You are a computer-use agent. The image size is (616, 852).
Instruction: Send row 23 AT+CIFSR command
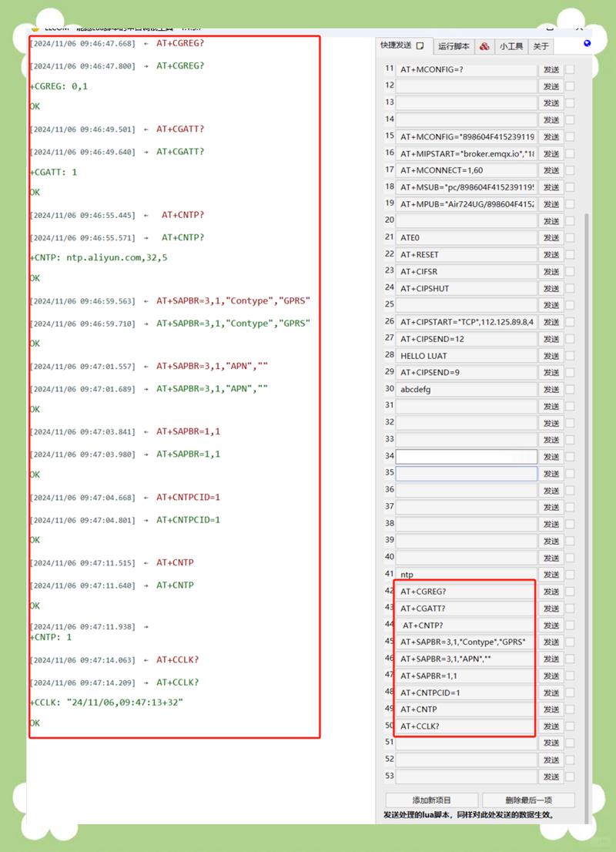pyautogui.click(x=551, y=271)
